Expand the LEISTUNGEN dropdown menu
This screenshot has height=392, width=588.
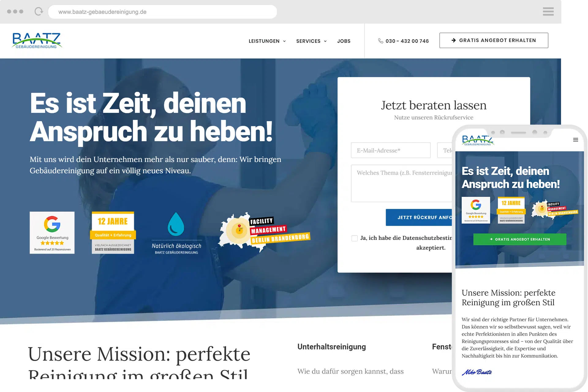pyautogui.click(x=267, y=41)
